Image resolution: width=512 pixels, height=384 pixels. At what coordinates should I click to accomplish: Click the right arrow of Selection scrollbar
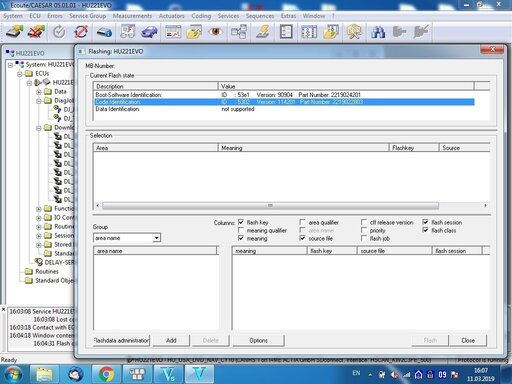[x=485, y=205]
